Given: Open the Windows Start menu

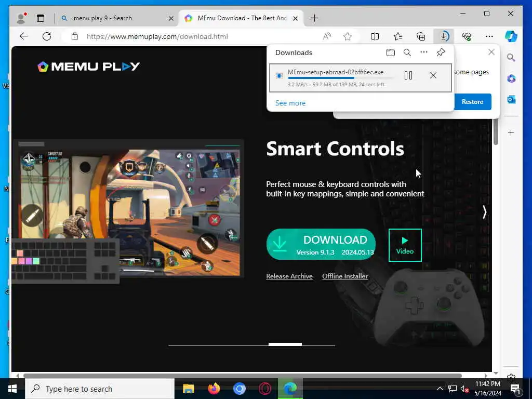Looking at the screenshot, I should (12, 389).
